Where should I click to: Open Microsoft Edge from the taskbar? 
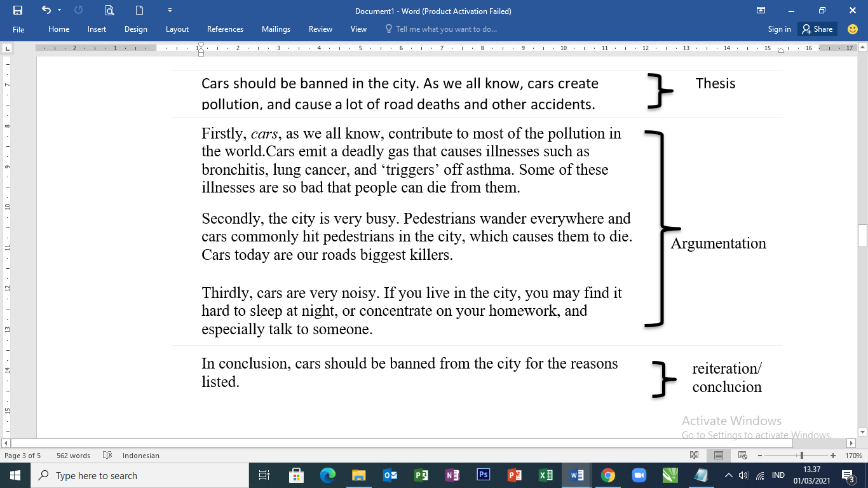tap(327, 475)
